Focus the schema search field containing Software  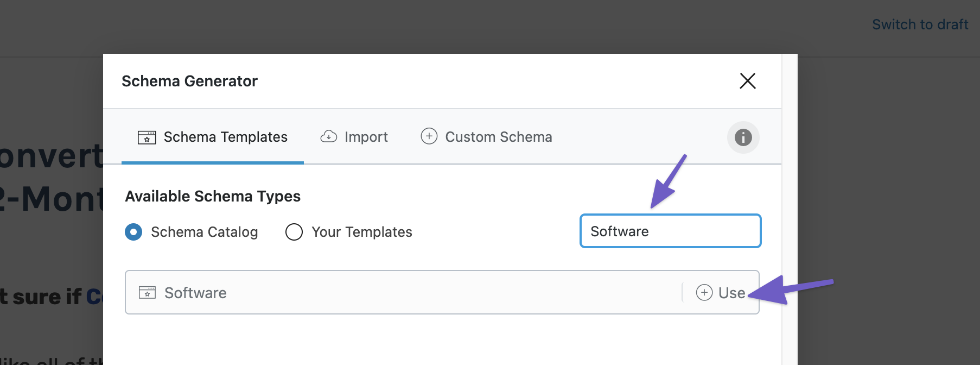670,231
